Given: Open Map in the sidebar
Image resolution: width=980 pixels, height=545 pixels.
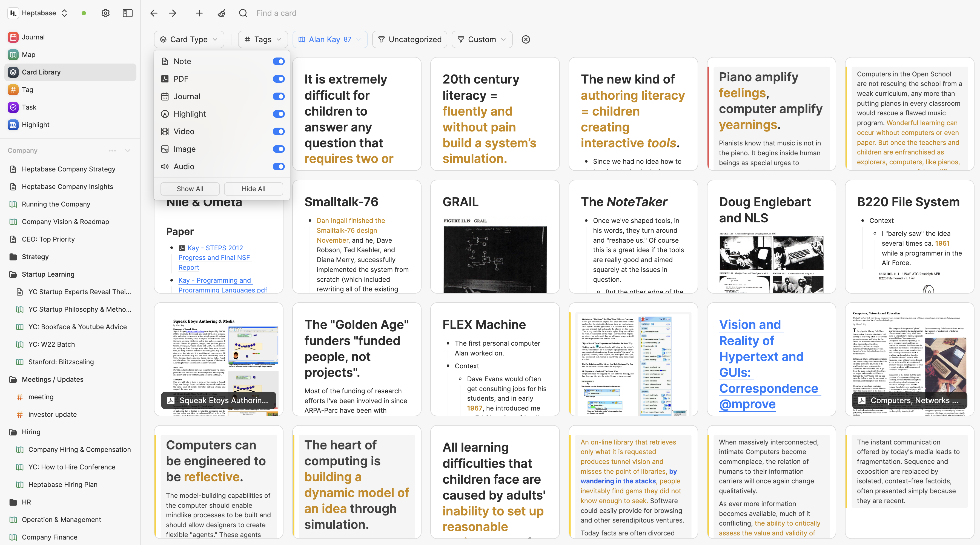Looking at the screenshot, I should pyautogui.click(x=70, y=55).
